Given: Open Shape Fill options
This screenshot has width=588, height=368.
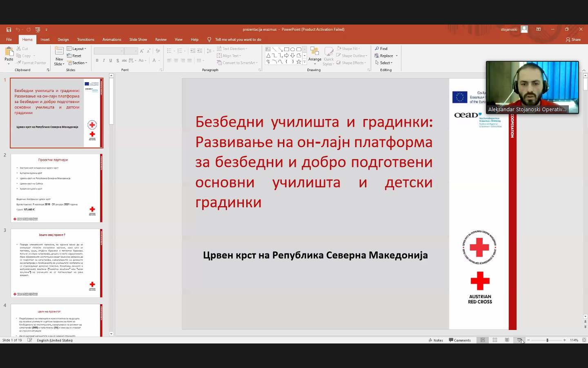Looking at the screenshot, I should [348, 49].
